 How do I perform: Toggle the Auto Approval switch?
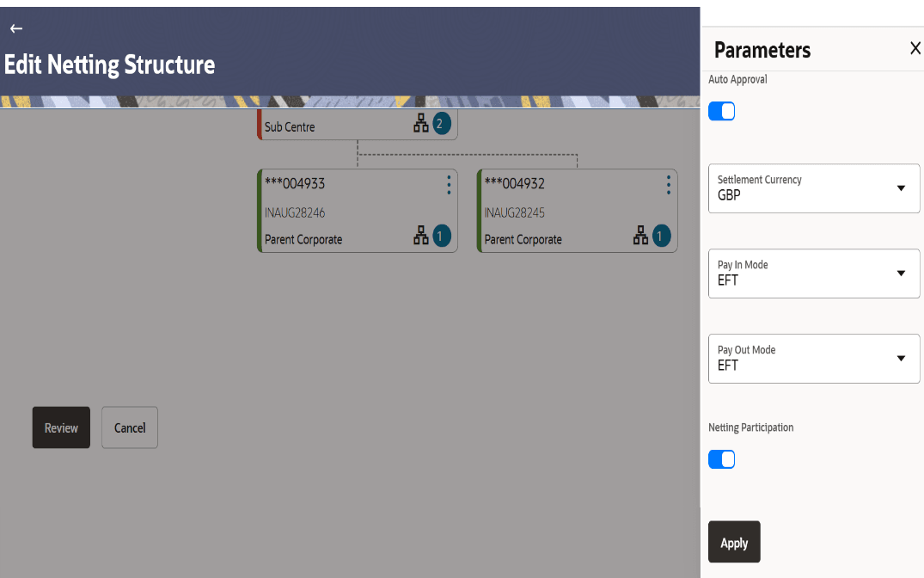722,112
